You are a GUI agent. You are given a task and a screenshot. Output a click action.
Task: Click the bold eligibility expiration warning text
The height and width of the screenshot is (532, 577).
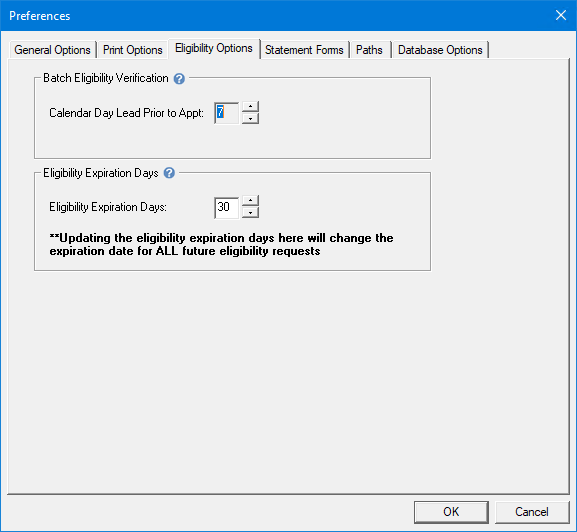pyautogui.click(x=222, y=245)
